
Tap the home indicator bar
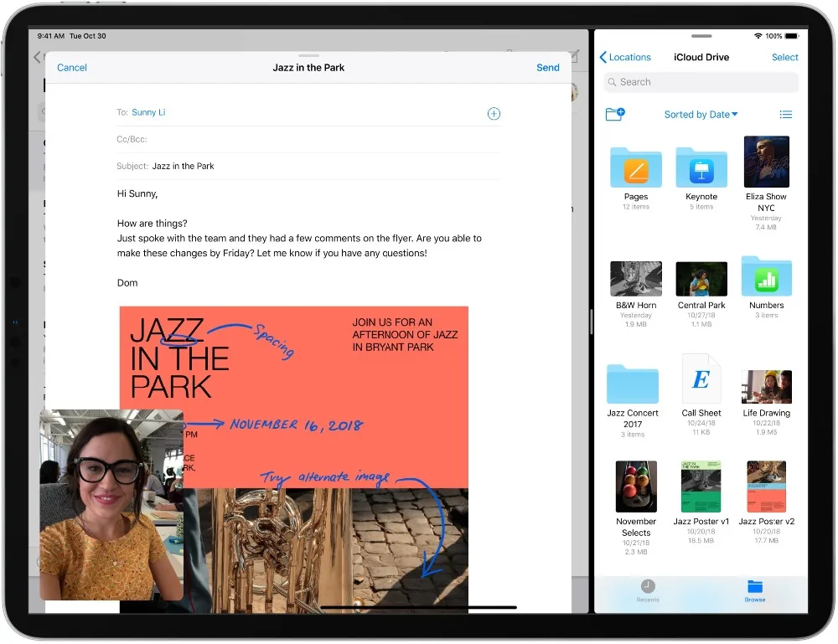click(418, 607)
